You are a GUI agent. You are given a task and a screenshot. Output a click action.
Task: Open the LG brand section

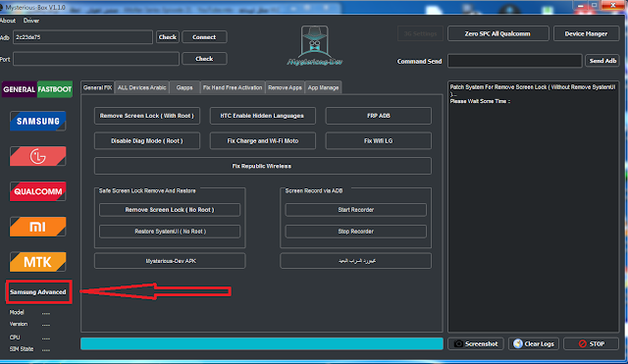(37, 156)
